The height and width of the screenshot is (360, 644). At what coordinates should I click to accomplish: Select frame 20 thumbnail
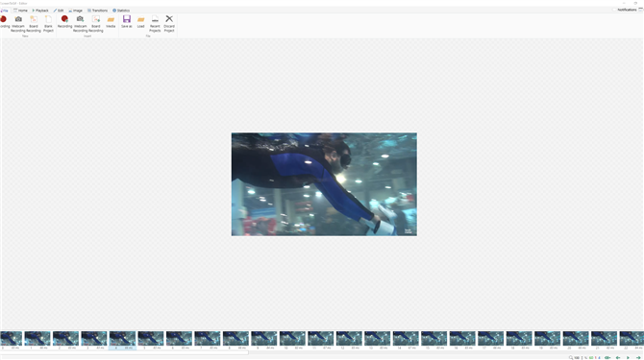[x=576, y=340]
